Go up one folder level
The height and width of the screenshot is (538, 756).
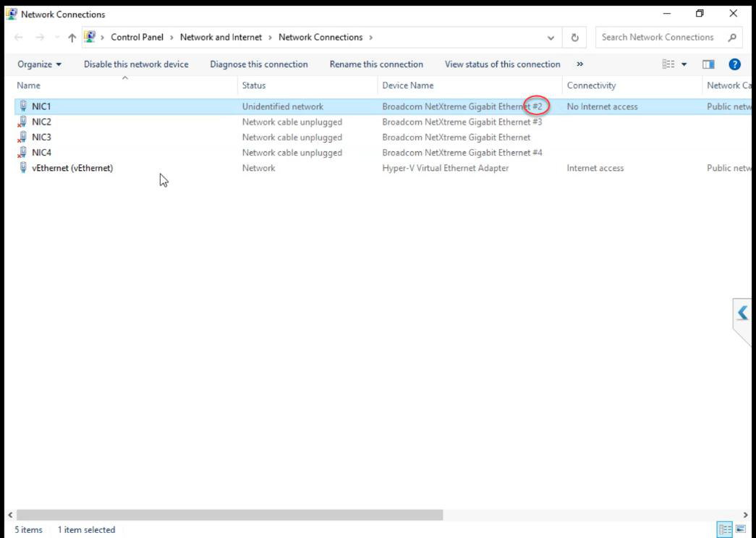pyautogui.click(x=72, y=38)
